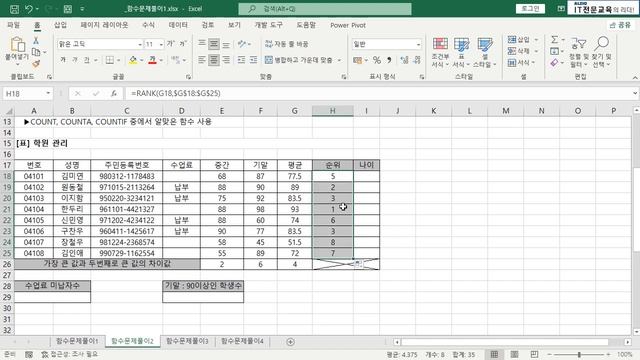This screenshot has width=640, height=360.
Task: Open the font color dropdown arrow
Action: click(x=161, y=60)
